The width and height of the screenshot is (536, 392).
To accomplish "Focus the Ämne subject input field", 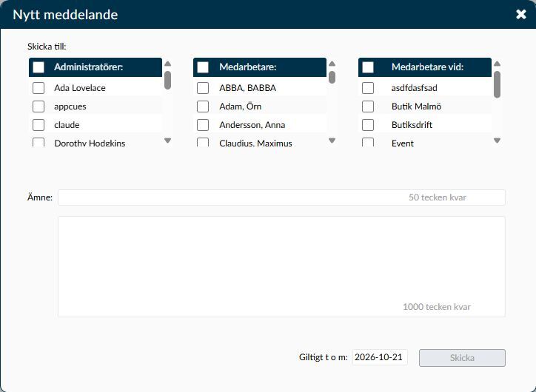I will click(281, 197).
